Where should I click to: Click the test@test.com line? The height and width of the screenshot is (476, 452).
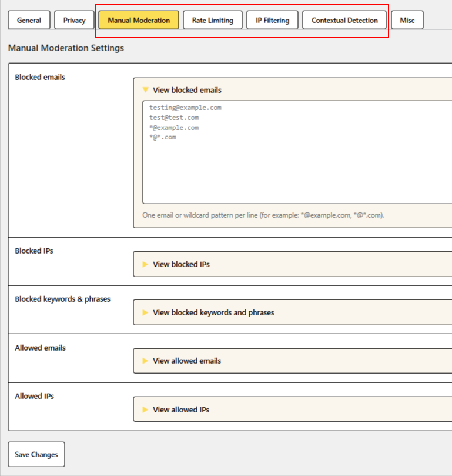coord(174,118)
